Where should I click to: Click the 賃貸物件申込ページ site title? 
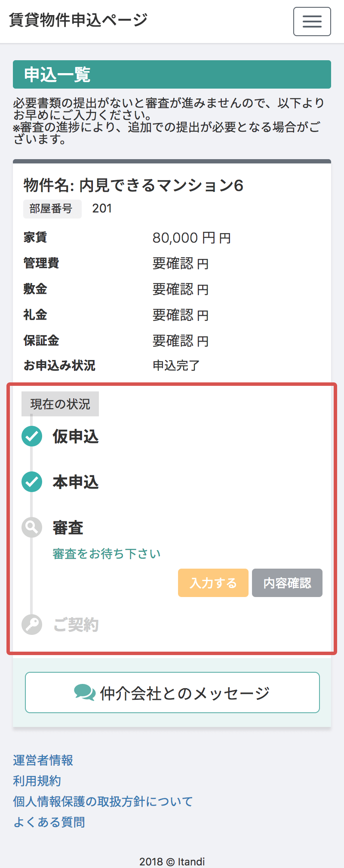coord(78,20)
